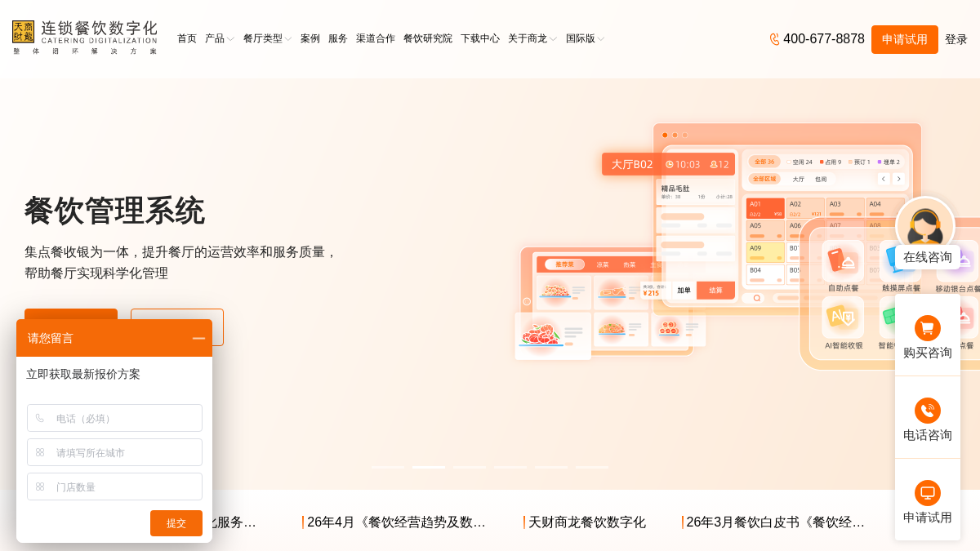Expand the 餐厅类型 dropdown menu

coord(267,38)
